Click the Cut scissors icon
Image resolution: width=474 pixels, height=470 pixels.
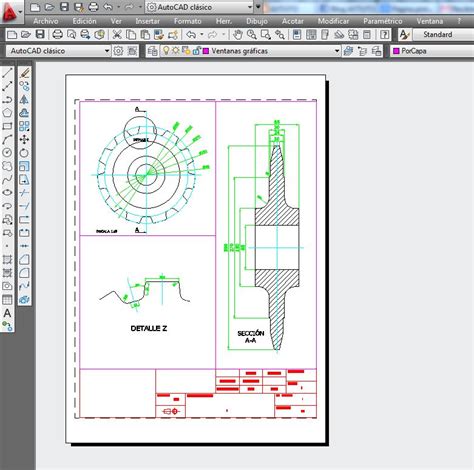[117, 35]
